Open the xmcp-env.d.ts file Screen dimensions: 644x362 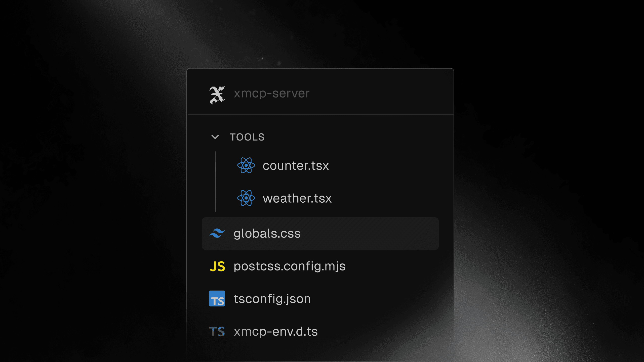click(x=275, y=332)
